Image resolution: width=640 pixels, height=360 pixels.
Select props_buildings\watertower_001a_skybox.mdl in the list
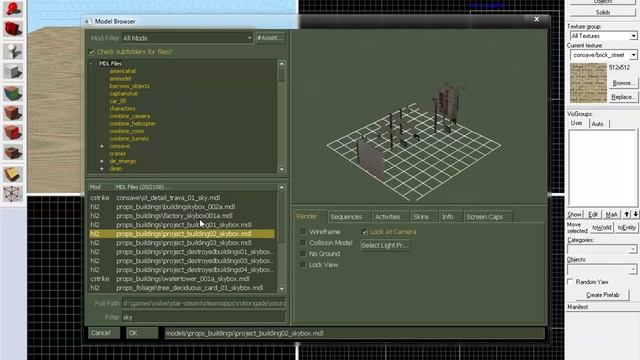(x=182, y=279)
